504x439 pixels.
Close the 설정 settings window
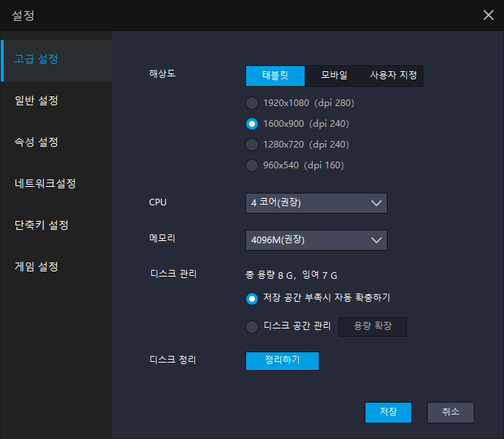[x=488, y=15]
